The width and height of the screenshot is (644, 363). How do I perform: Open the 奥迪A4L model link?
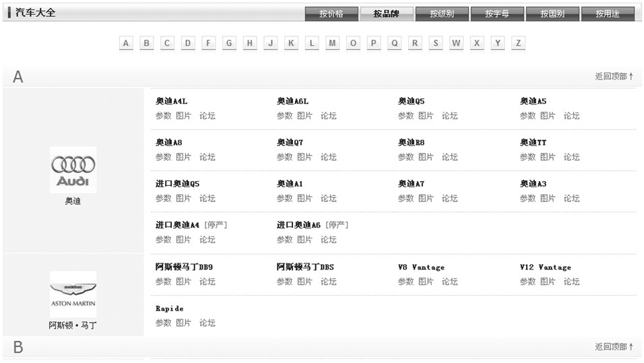click(172, 101)
